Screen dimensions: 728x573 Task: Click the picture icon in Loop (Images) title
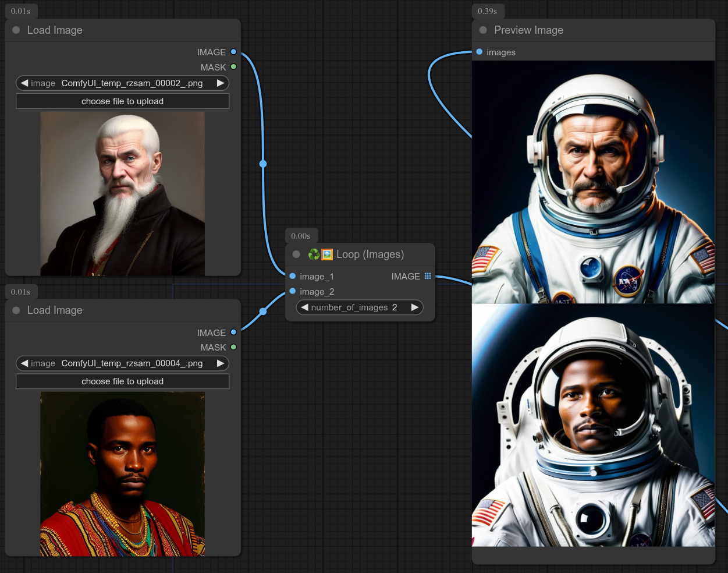[x=326, y=254]
